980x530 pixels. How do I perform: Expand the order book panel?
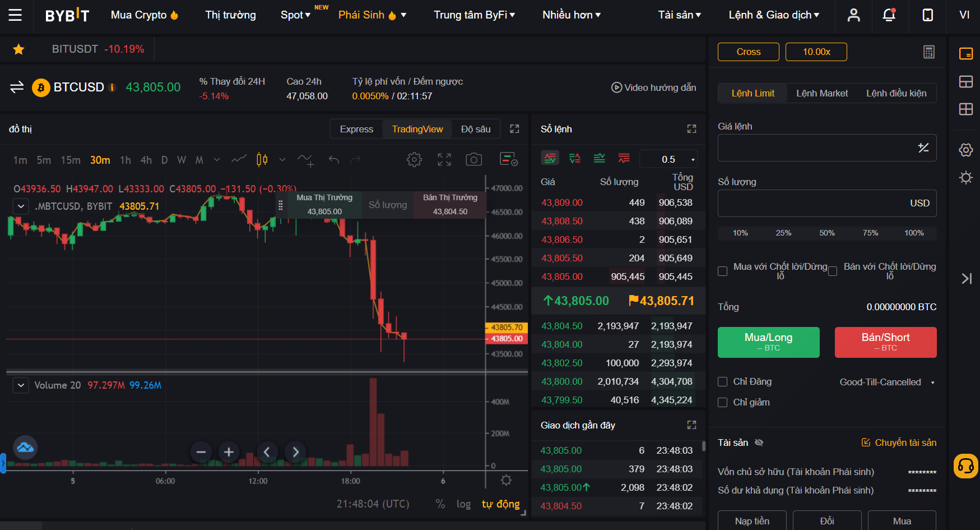tap(691, 129)
